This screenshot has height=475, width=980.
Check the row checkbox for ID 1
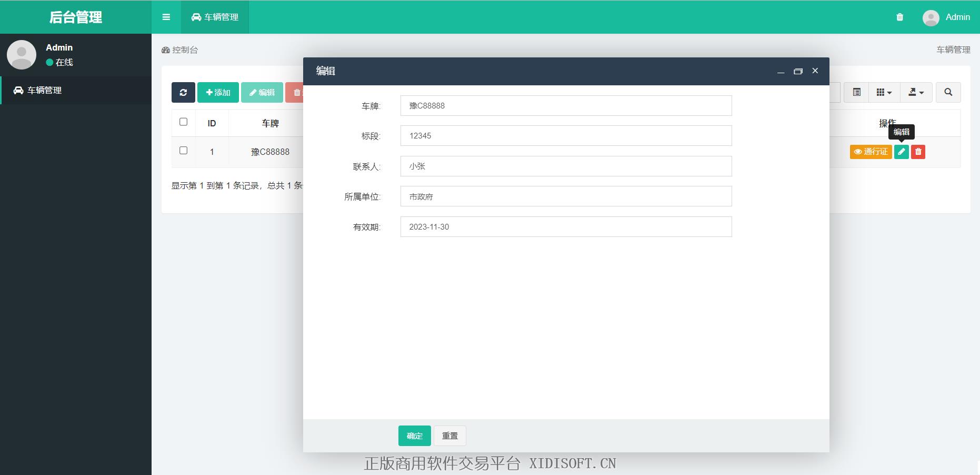183,151
